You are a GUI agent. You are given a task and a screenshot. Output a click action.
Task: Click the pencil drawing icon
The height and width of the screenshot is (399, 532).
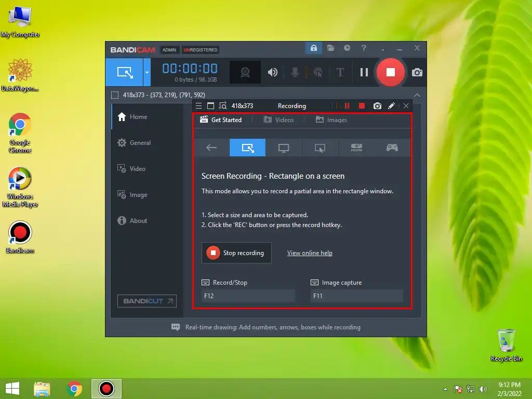point(391,106)
